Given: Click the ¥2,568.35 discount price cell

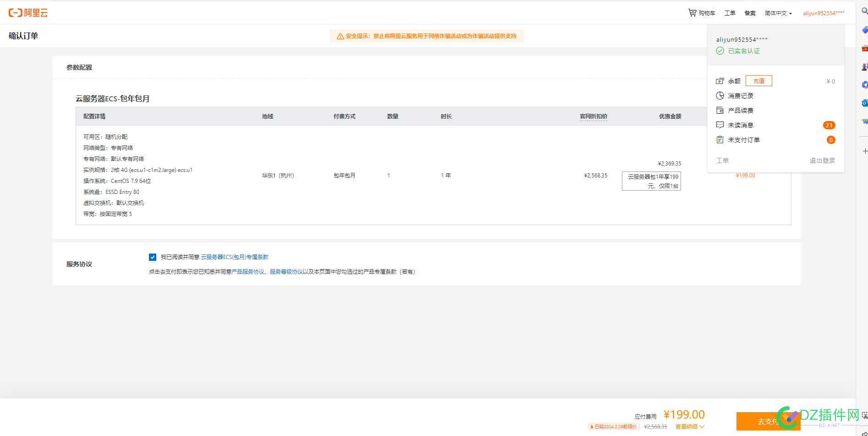Looking at the screenshot, I should click(x=596, y=176).
